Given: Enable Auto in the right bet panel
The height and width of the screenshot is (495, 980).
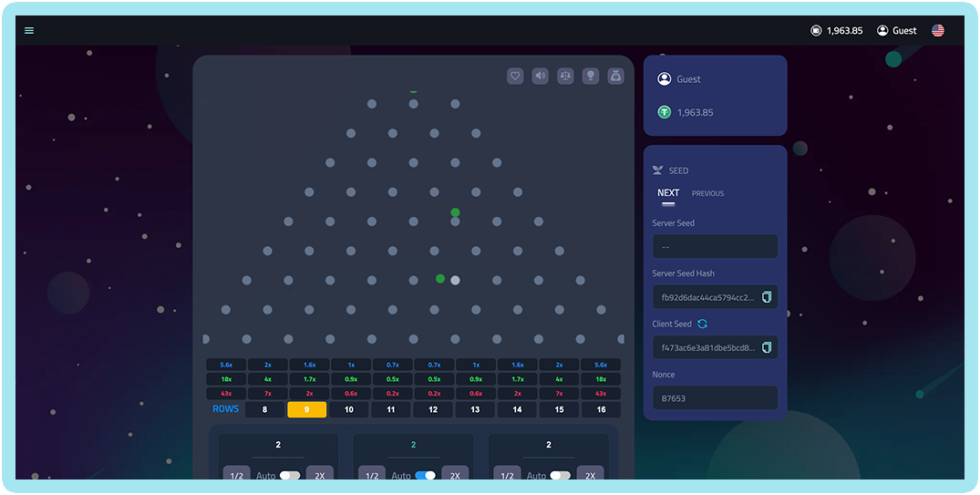Looking at the screenshot, I should [561, 476].
